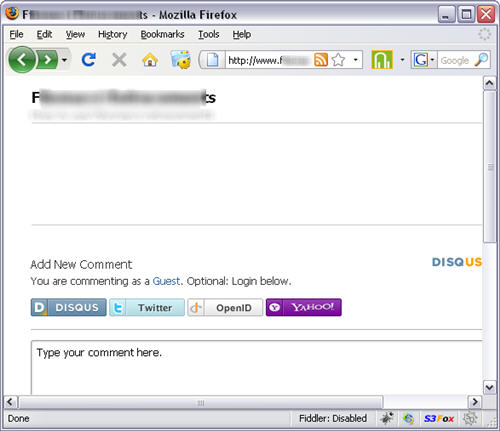Screen dimensions: 500x431
Task: Stop loading with the gray X icon
Action: (119, 60)
